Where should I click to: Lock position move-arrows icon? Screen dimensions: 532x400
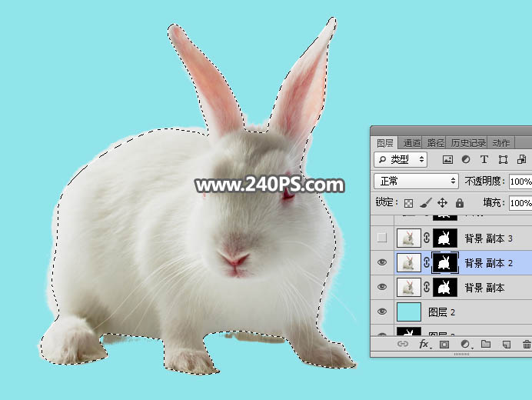coord(442,203)
